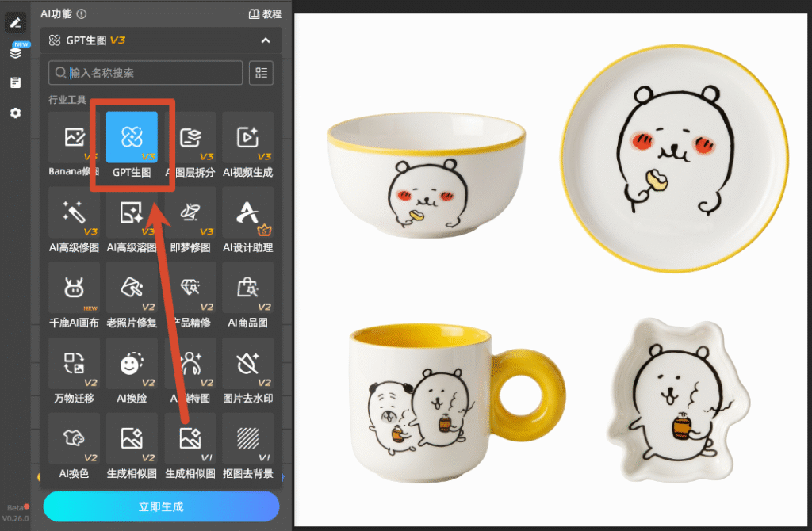The height and width of the screenshot is (531, 812).
Task: Click the 立即生成 button
Action: 161,506
